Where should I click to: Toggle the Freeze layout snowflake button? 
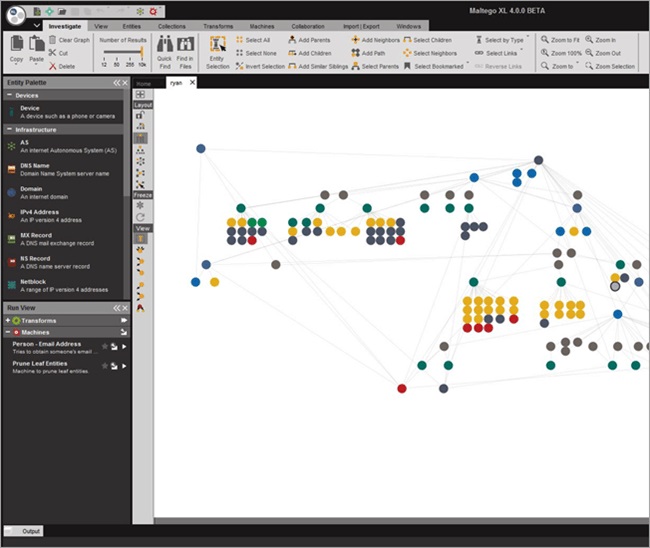point(140,205)
